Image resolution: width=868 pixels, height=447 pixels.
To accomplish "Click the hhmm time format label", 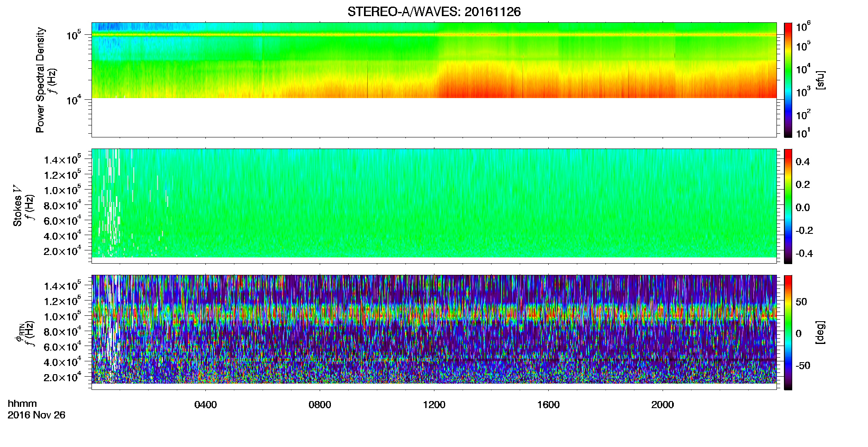I will 22,404.
